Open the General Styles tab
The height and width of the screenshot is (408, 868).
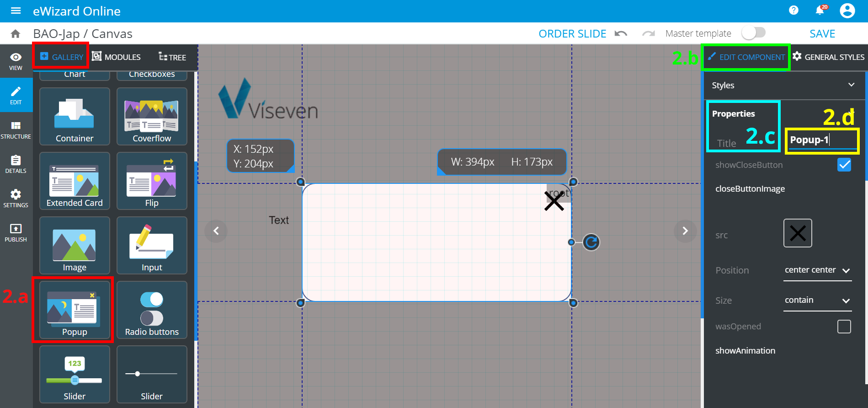(829, 57)
